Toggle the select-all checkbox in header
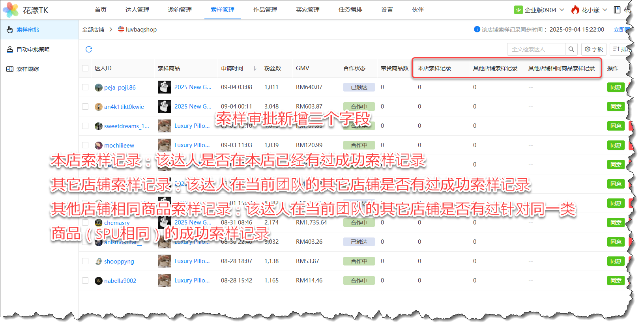 coord(85,68)
